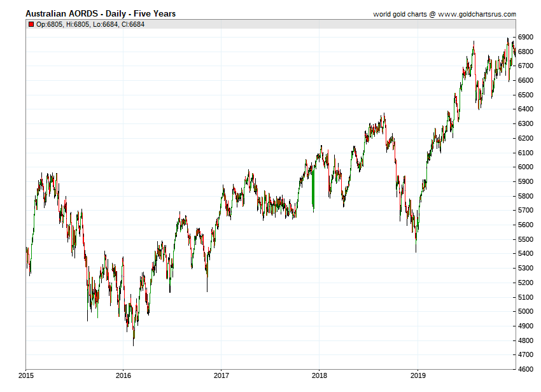
Task: Click the 6500 y-axis label
Action: coord(525,95)
